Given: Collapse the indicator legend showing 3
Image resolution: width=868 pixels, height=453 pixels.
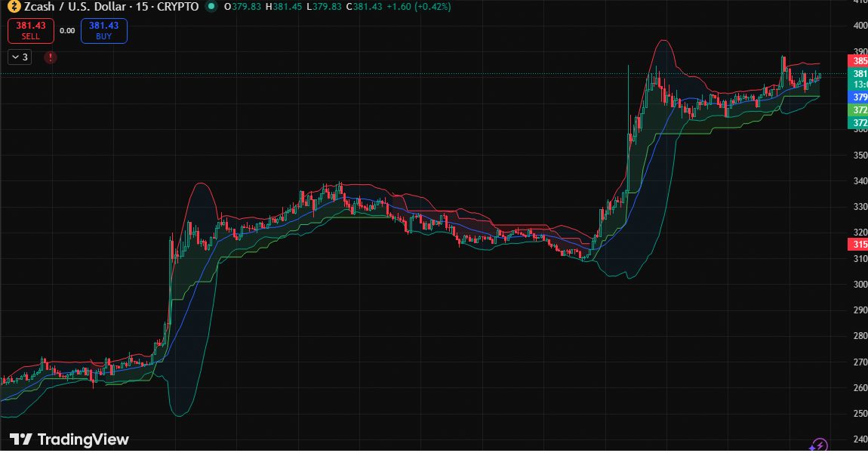Looking at the screenshot, I should [x=20, y=57].
